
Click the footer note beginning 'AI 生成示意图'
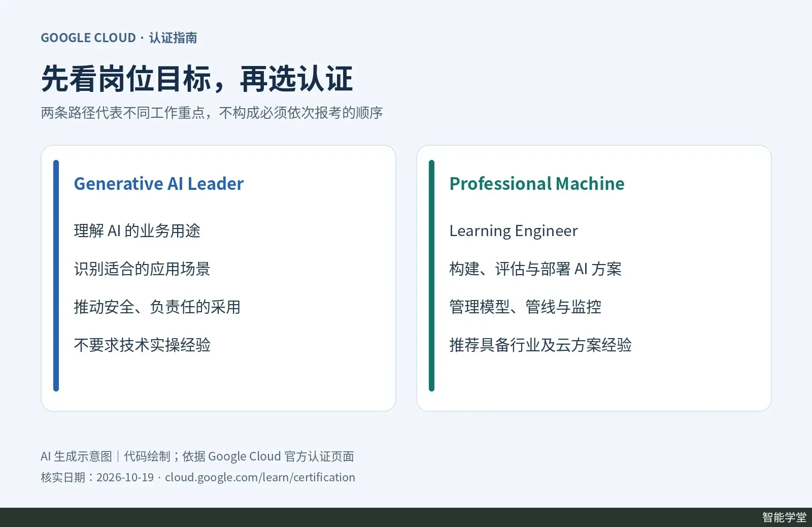197,456
